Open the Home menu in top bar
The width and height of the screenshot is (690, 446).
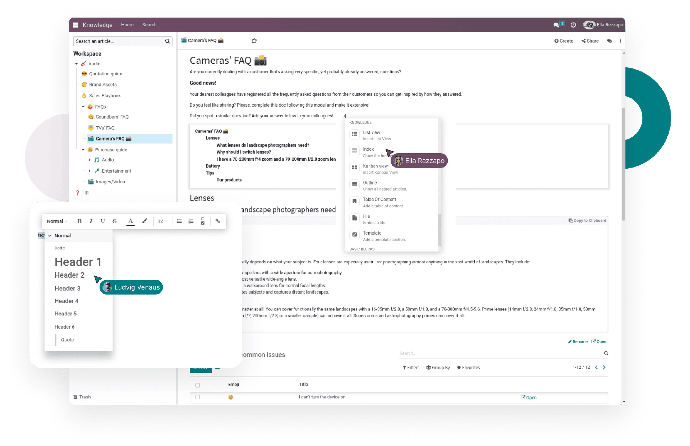pyautogui.click(x=127, y=25)
